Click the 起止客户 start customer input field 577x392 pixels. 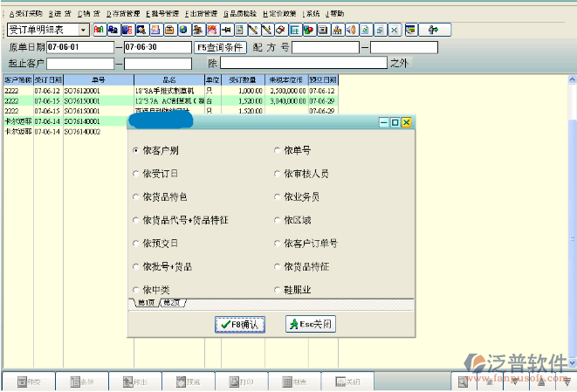(x=80, y=63)
